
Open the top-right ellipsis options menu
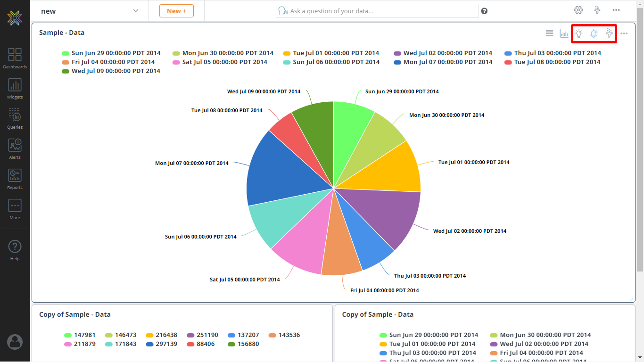[x=616, y=10]
